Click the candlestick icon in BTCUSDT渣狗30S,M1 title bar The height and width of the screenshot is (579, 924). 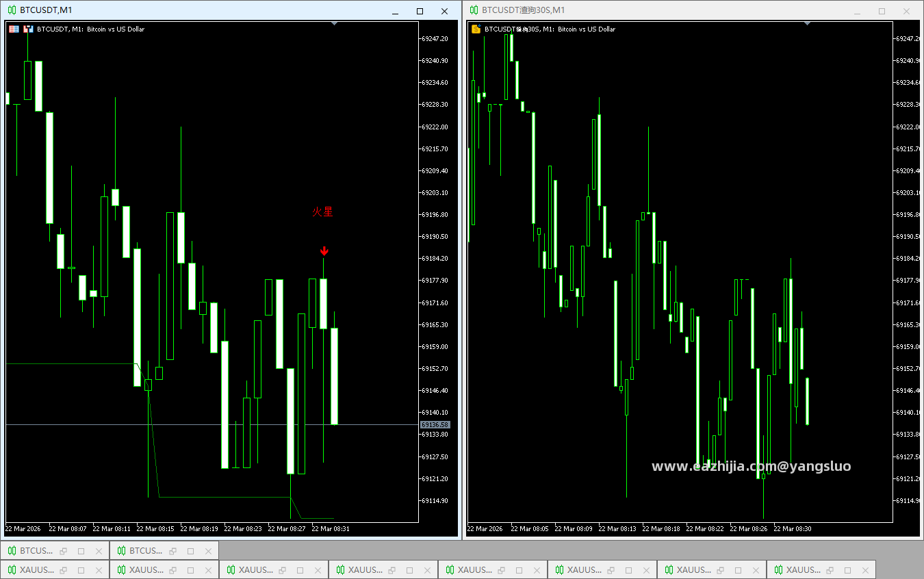(474, 10)
